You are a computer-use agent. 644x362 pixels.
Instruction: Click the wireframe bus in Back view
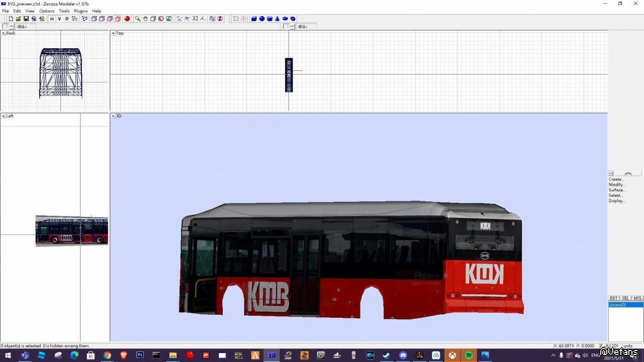[61, 73]
